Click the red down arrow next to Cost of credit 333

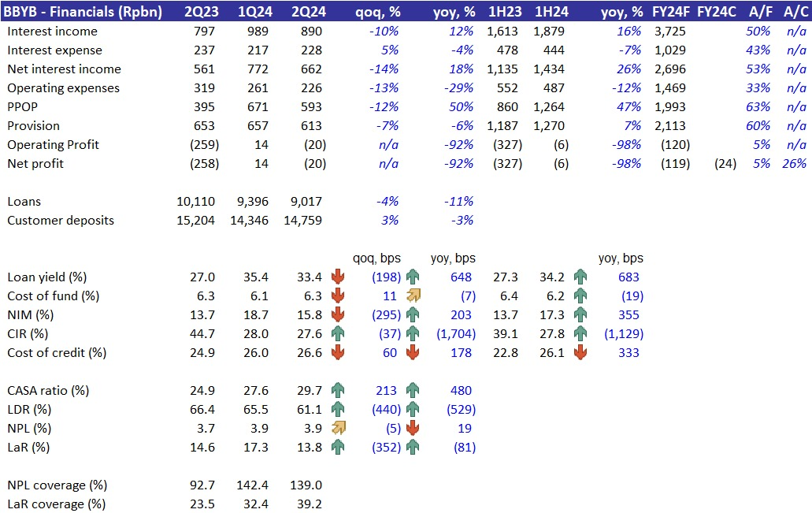pyautogui.click(x=580, y=352)
